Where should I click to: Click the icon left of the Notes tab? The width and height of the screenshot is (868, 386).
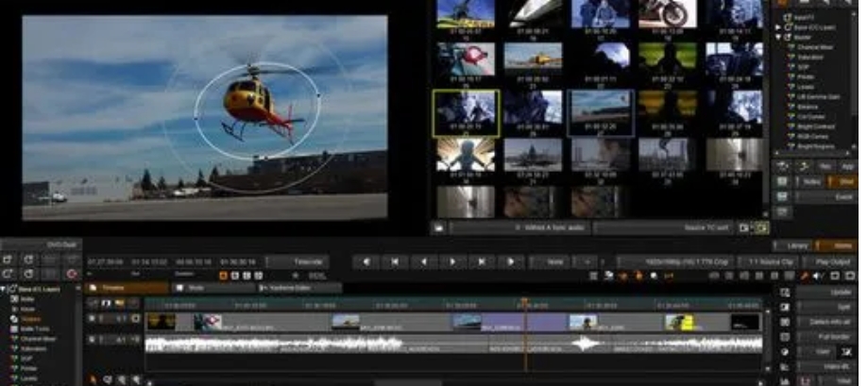click(782, 181)
